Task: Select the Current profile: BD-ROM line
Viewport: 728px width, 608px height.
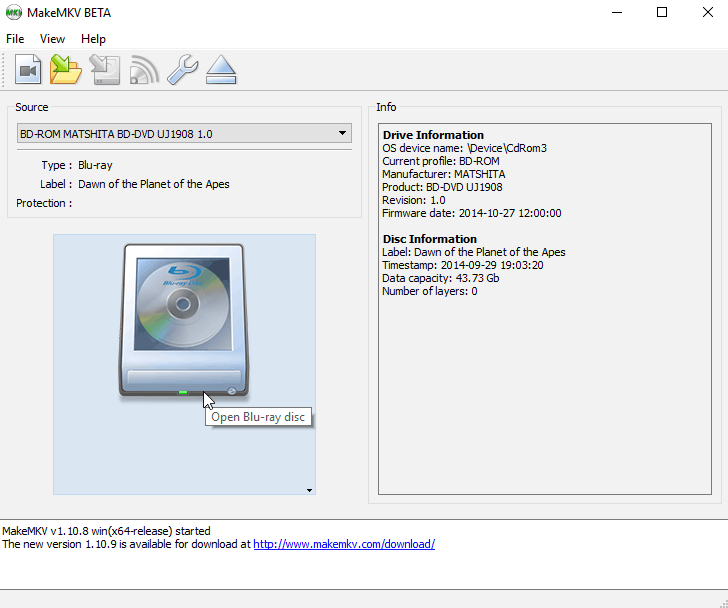Action: pos(441,161)
